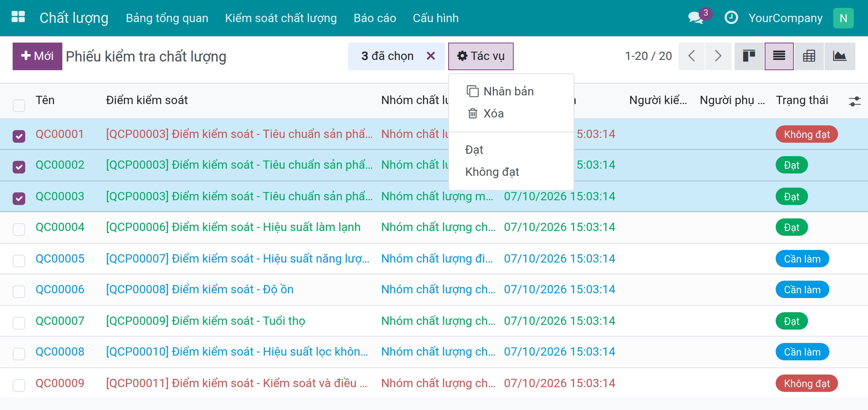Clear the 3 selected records
The image size is (868, 410).
tap(431, 56)
